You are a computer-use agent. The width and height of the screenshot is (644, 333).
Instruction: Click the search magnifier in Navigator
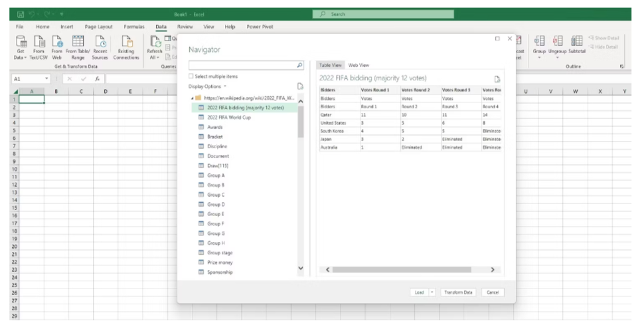pyautogui.click(x=299, y=65)
